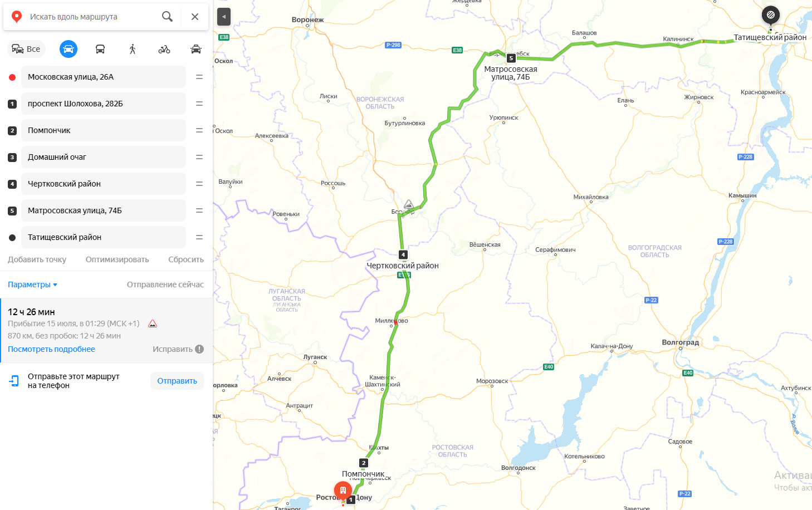Image resolution: width=812 pixels, height=510 pixels.
Task: Click Сбросить to reset route
Action: click(x=186, y=259)
